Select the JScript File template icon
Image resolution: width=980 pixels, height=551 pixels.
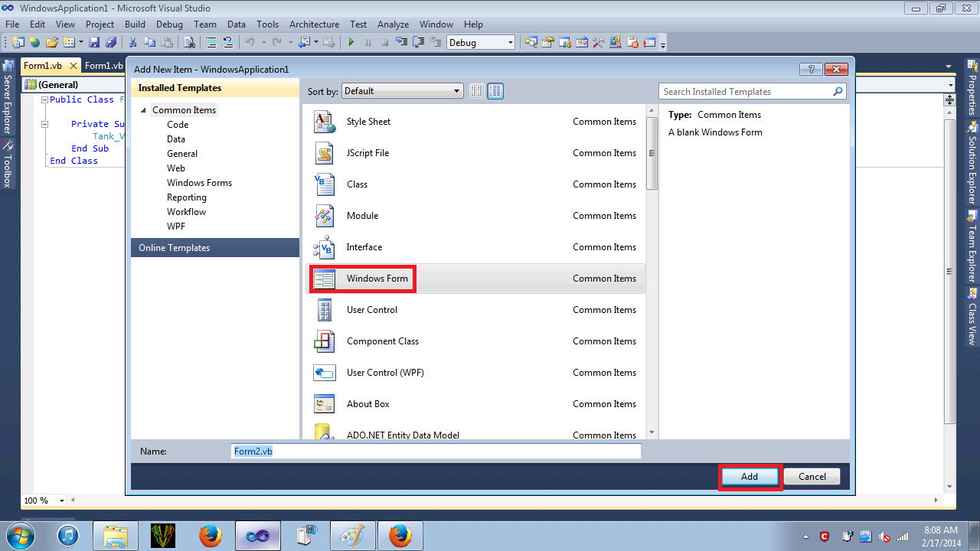coord(325,153)
